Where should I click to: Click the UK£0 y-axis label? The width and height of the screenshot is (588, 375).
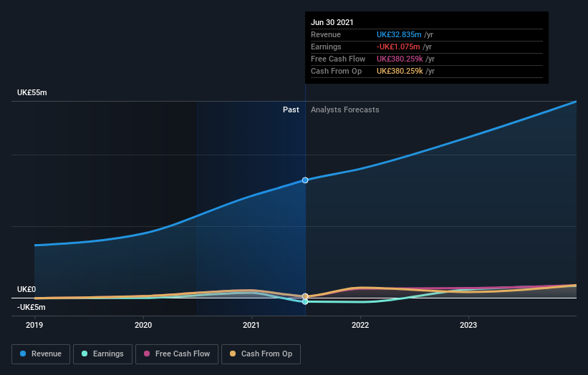coord(26,289)
